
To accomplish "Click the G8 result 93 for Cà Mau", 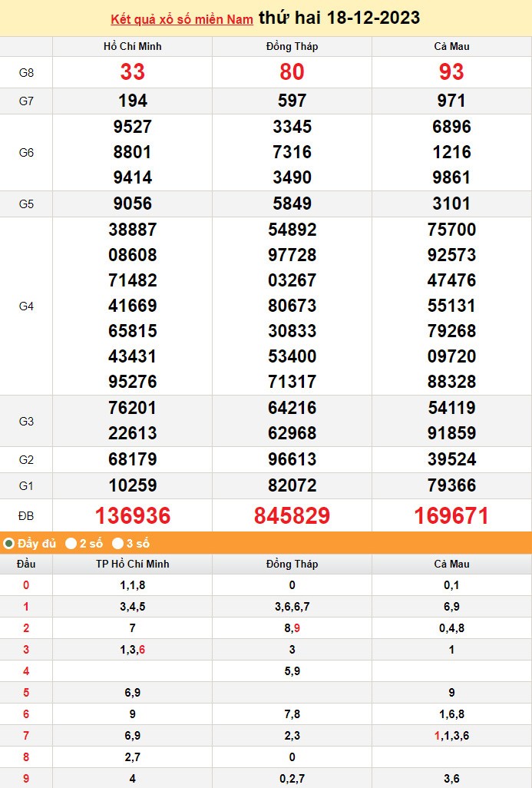I will [x=451, y=72].
